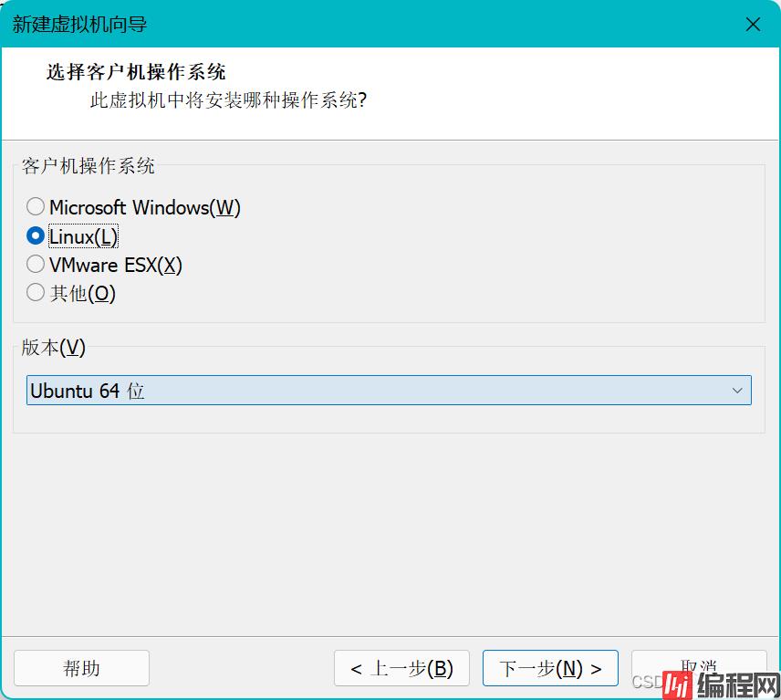Select the Microsoft Windows(W) radio button
Image resolution: width=781 pixels, height=700 pixels.
(36, 207)
